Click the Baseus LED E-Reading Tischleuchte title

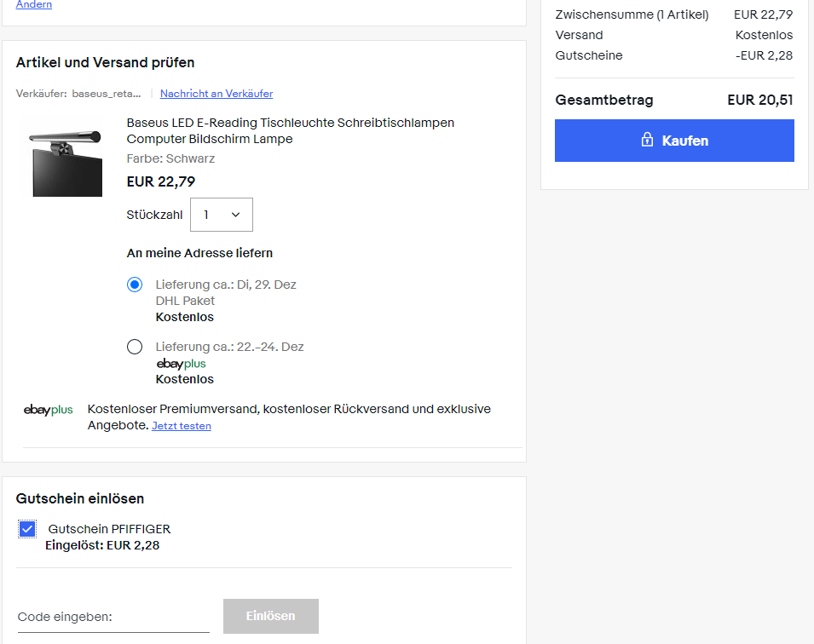tap(290, 131)
